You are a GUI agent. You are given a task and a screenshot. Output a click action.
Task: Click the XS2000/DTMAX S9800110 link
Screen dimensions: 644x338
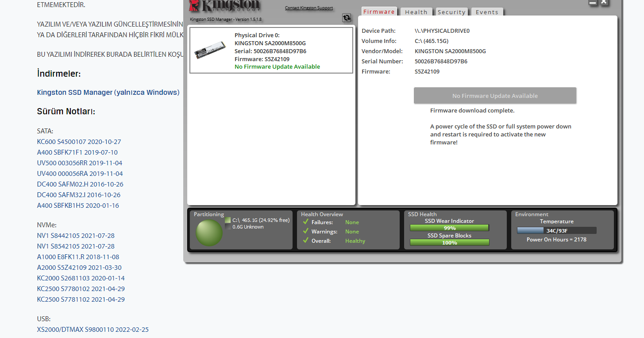[x=93, y=330]
